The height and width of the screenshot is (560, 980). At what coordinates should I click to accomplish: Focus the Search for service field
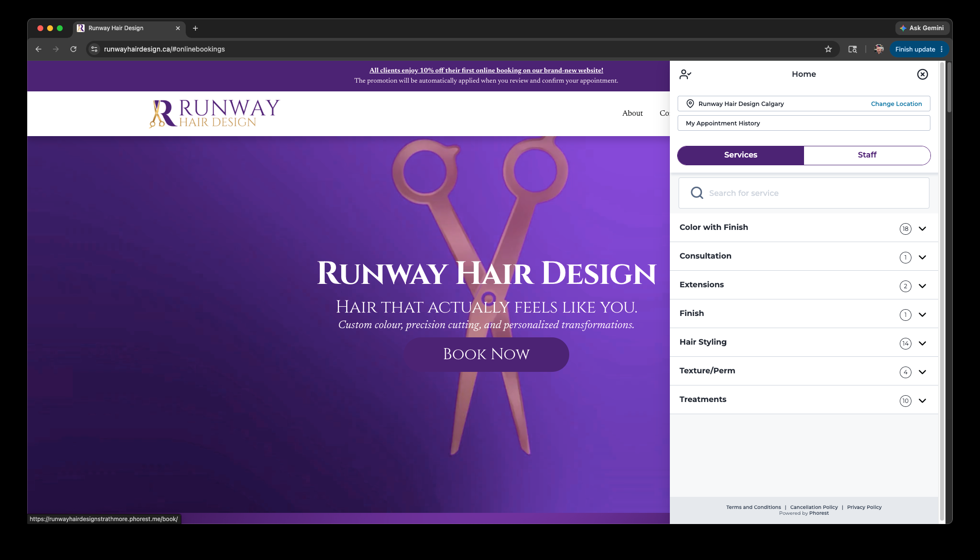804,193
